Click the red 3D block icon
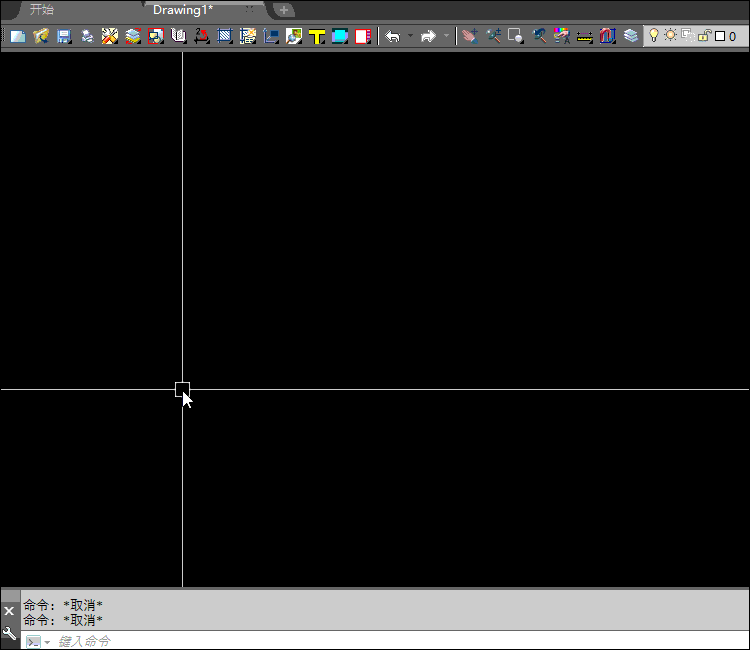 pos(607,36)
